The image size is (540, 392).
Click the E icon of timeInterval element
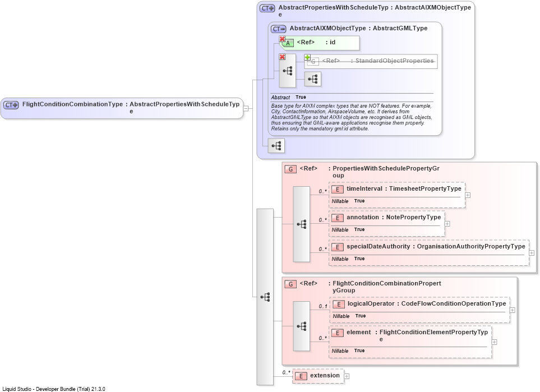click(338, 189)
